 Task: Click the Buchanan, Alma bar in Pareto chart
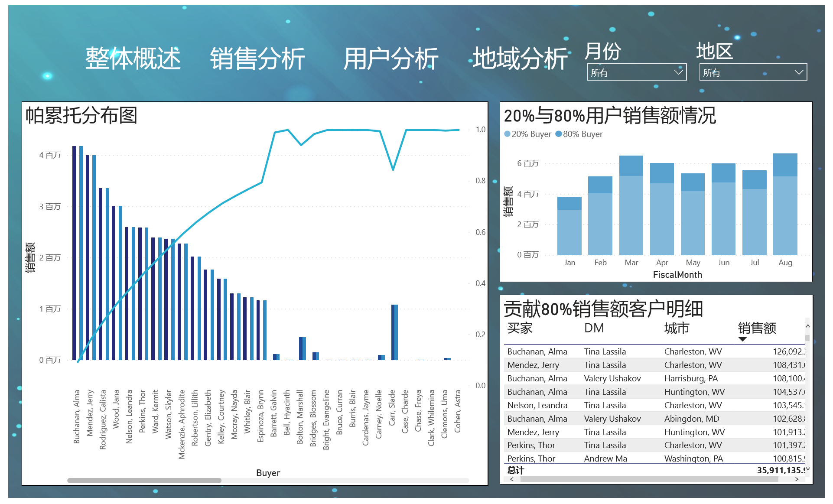tap(78, 253)
